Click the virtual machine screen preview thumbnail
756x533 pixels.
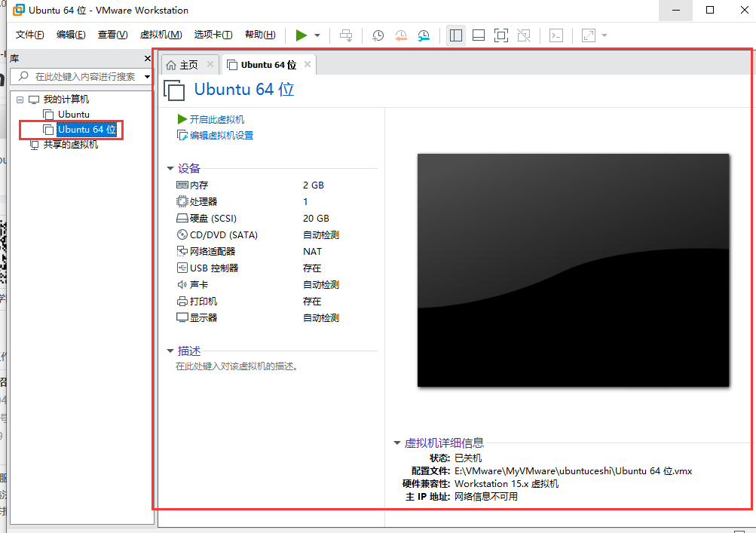coord(574,270)
